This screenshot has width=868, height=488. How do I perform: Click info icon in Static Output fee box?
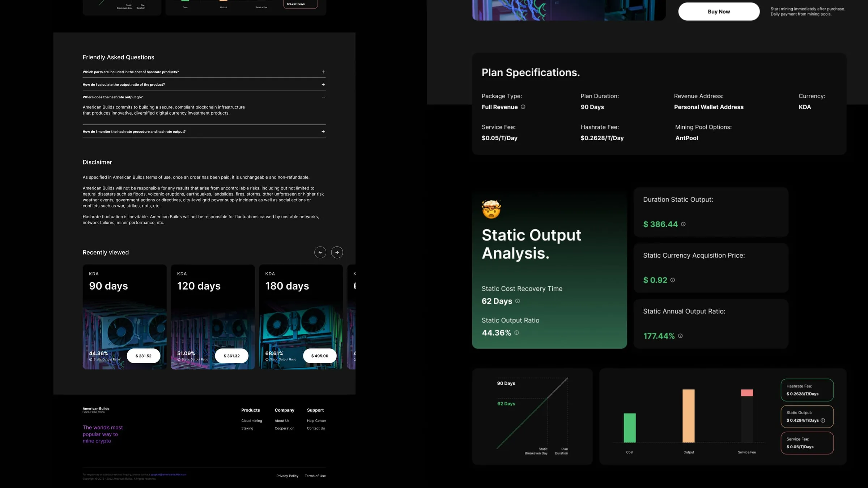(x=823, y=420)
